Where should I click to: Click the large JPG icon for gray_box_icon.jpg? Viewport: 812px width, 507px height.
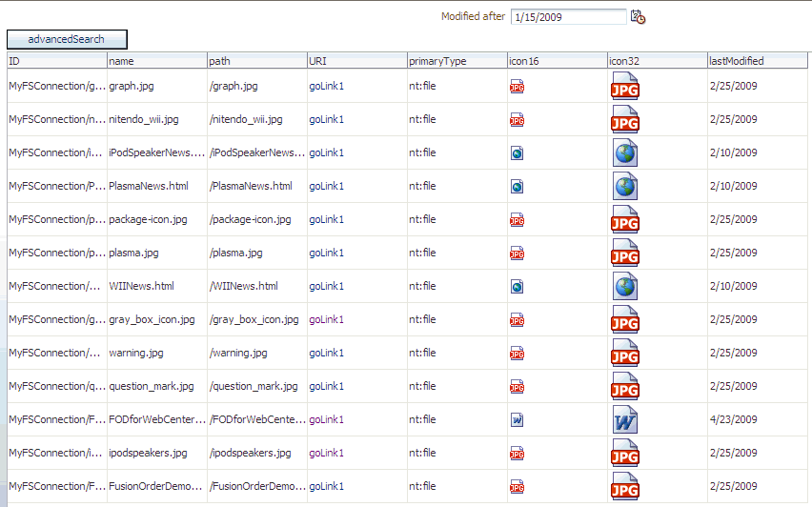[x=625, y=319]
